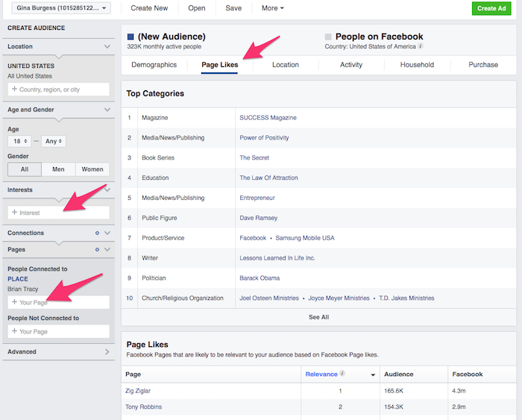Image resolution: width=522 pixels, height=420 pixels.
Task: Collapse the Interests section chevron
Action: coord(107,189)
